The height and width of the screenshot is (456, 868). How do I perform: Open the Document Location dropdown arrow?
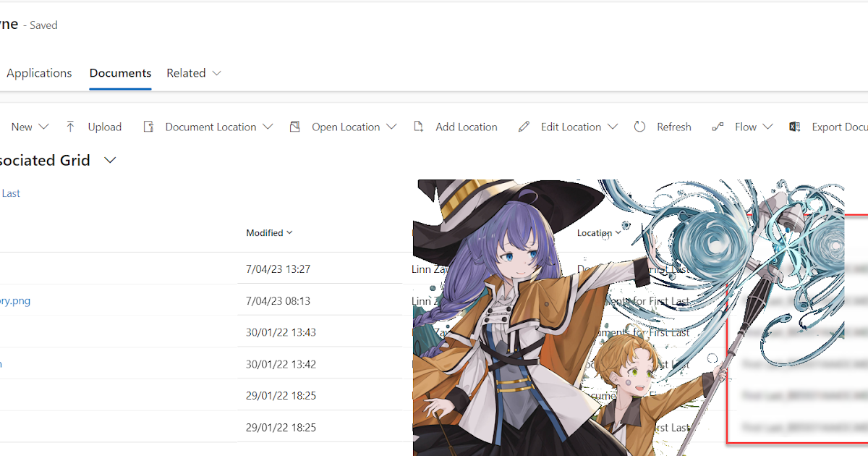[x=268, y=127]
